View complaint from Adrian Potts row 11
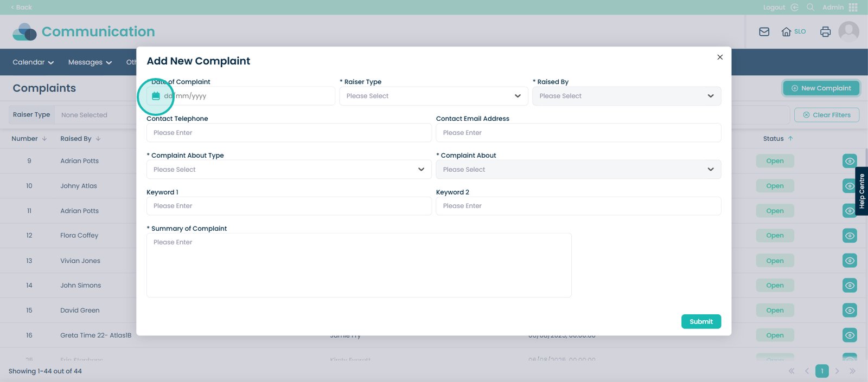 pos(850,211)
